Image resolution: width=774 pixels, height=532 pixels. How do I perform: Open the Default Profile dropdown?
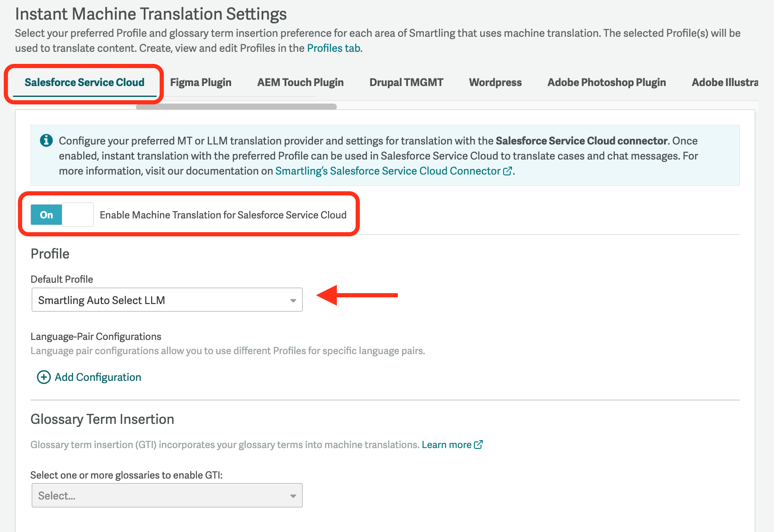(x=167, y=300)
